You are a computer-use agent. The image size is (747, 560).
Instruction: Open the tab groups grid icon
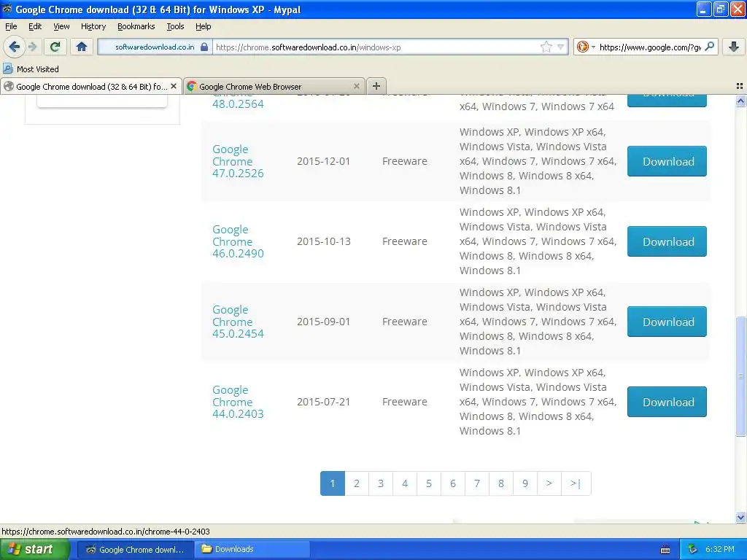(x=740, y=86)
